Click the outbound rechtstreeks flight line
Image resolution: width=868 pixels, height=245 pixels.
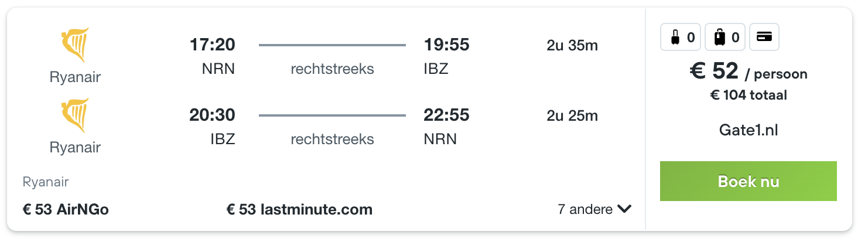pyautogui.click(x=332, y=45)
